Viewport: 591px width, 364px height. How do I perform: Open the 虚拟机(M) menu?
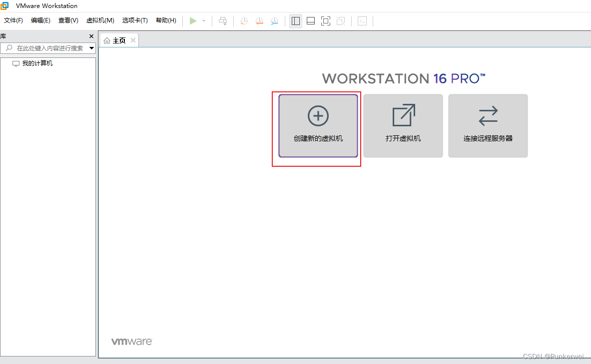(x=100, y=20)
